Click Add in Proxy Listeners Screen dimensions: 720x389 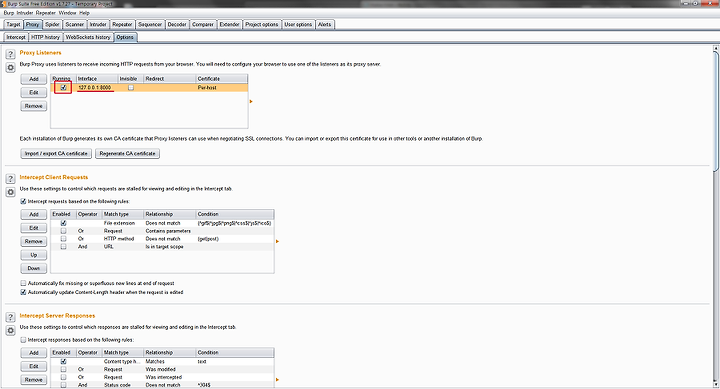34,79
